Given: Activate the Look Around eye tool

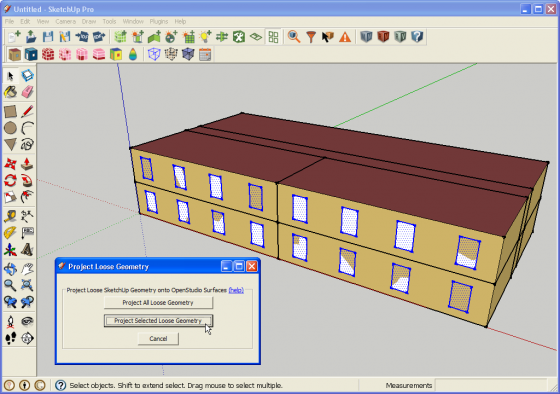Looking at the screenshot, I should pos(27,321).
